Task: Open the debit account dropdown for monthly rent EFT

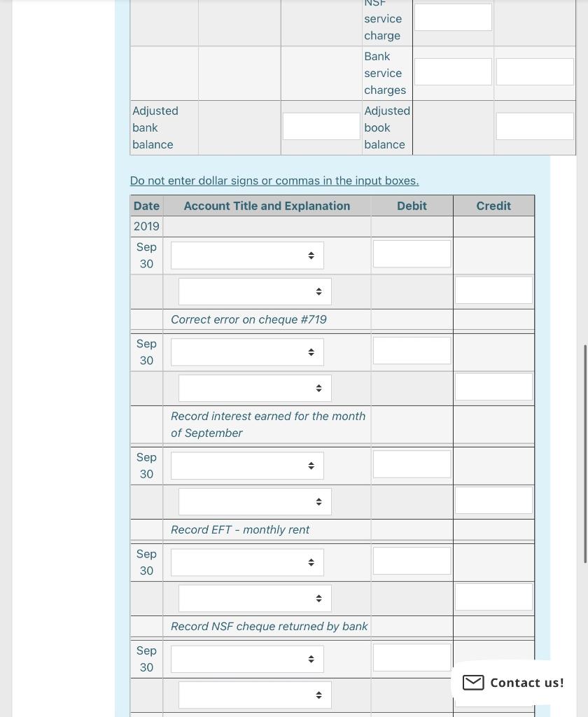Action: pos(246,465)
